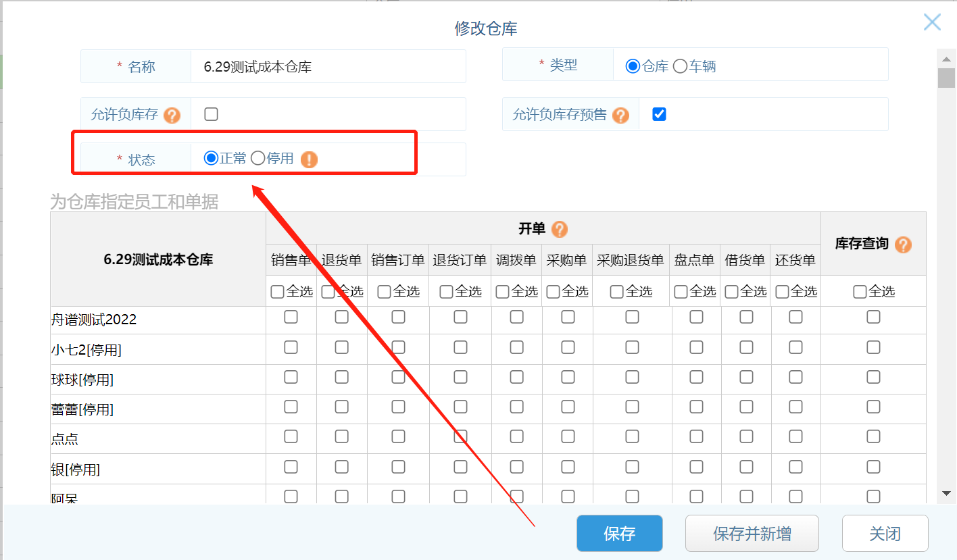The image size is (957, 560).
Task: Check 全选 under 调拨单 column
Action: [502, 292]
